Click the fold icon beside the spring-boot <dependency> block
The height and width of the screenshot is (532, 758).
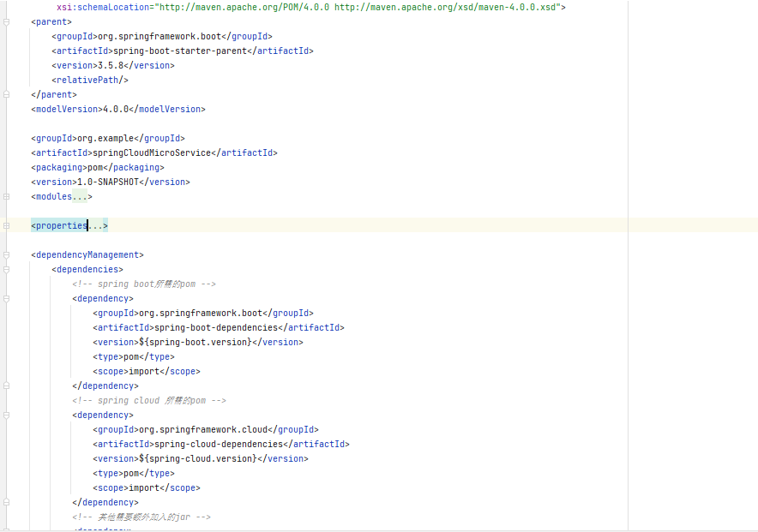click(6, 298)
